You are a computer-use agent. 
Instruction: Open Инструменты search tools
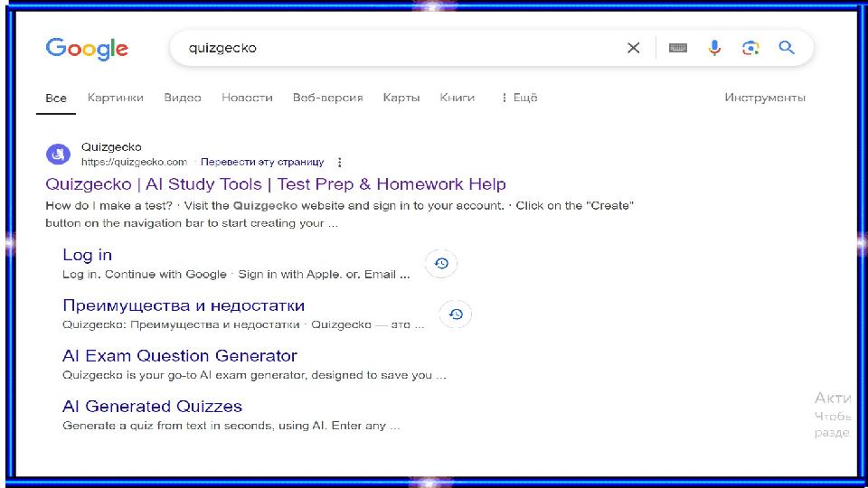click(x=765, y=98)
